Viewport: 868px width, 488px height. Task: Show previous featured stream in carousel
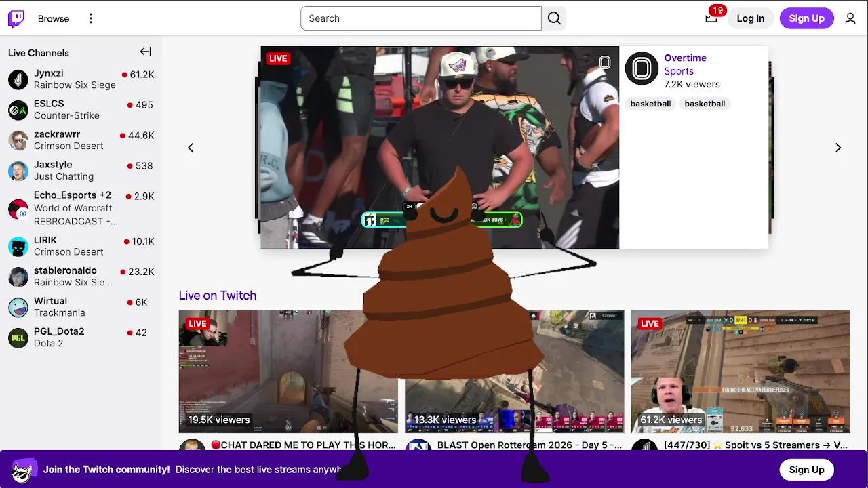point(191,148)
